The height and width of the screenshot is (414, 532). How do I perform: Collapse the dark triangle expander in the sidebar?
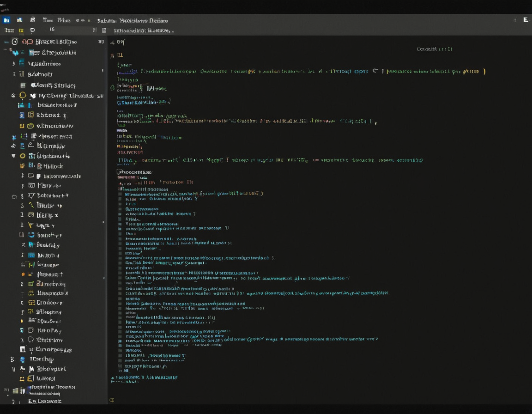pyautogui.click(x=13, y=156)
